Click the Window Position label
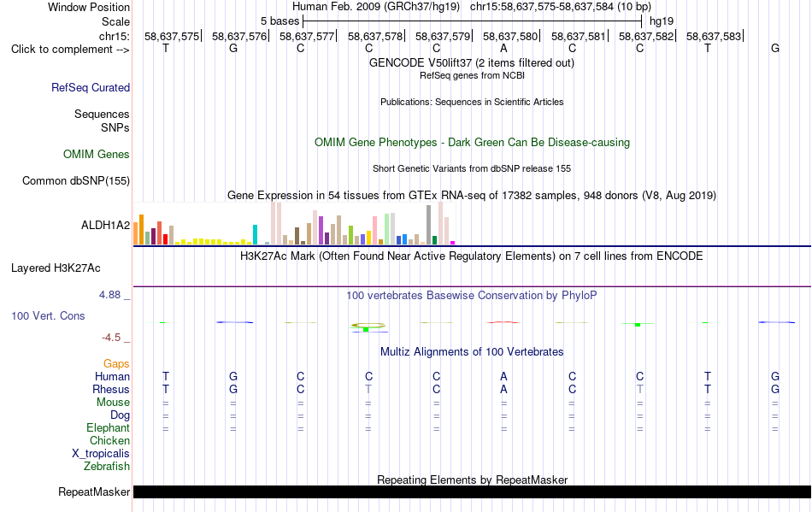This screenshot has width=812, height=512. pyautogui.click(x=89, y=7)
